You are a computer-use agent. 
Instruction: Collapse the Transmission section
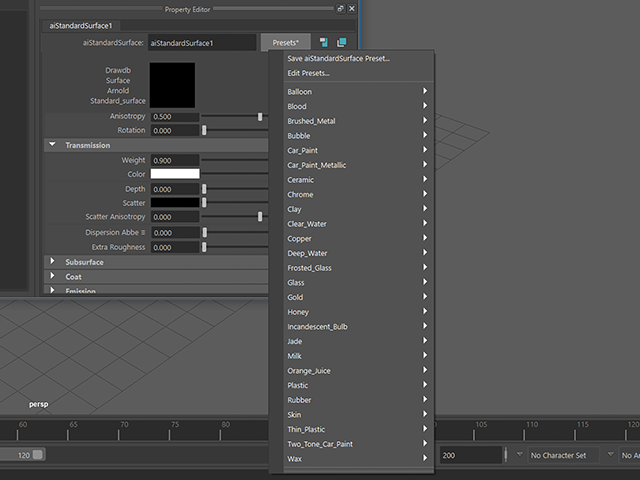[52, 144]
